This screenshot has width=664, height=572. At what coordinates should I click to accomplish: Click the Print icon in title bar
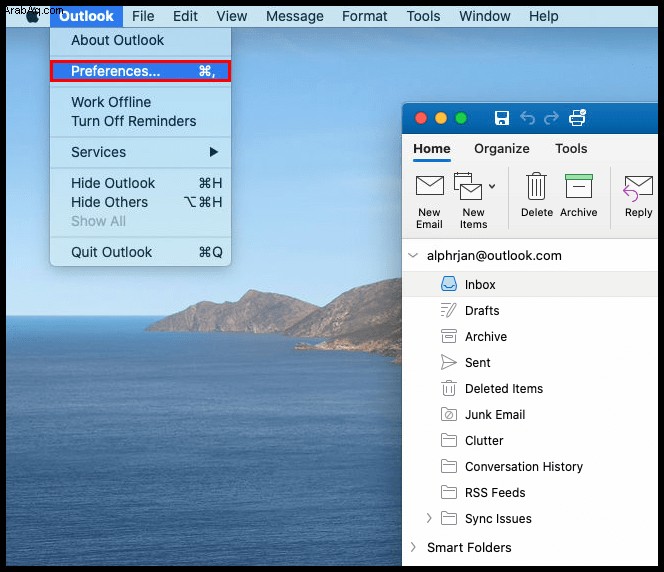coord(577,118)
